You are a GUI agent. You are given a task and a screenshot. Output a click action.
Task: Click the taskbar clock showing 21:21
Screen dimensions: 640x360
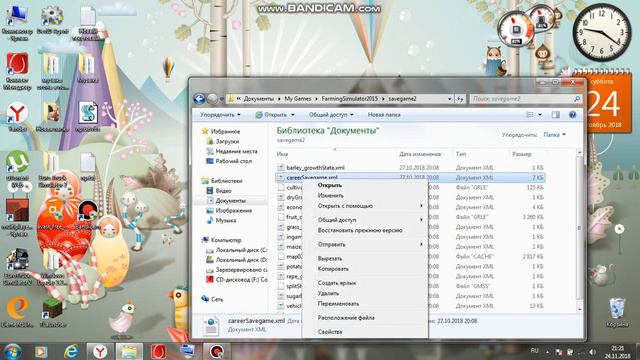pyautogui.click(x=618, y=352)
